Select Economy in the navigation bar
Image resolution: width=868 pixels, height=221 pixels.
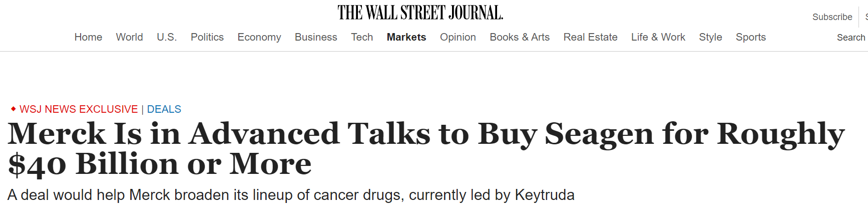pos(259,37)
